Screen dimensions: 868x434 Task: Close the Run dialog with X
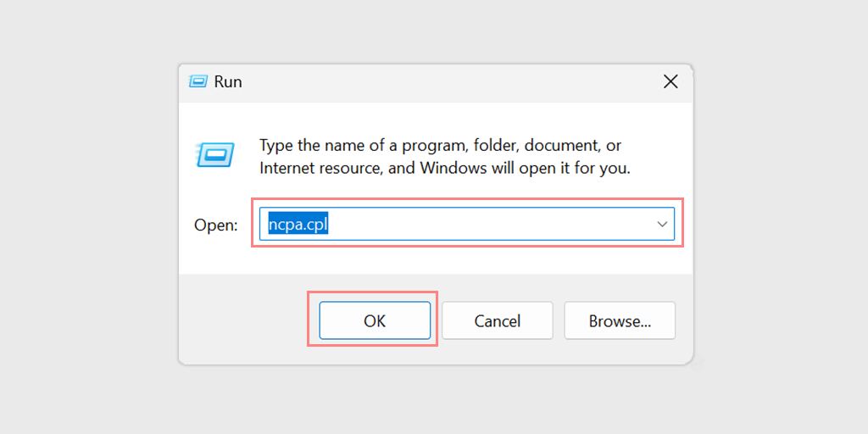(670, 82)
